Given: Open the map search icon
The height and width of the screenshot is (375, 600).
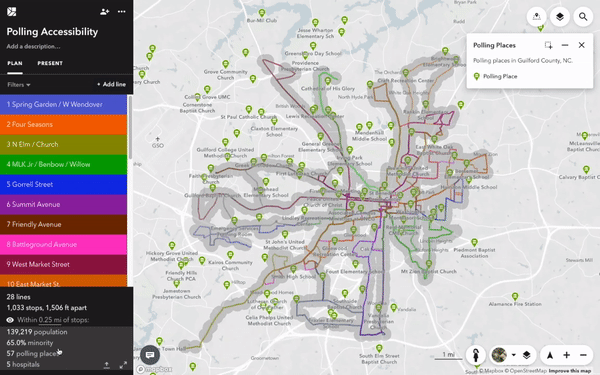Looking at the screenshot, I should tap(583, 17).
